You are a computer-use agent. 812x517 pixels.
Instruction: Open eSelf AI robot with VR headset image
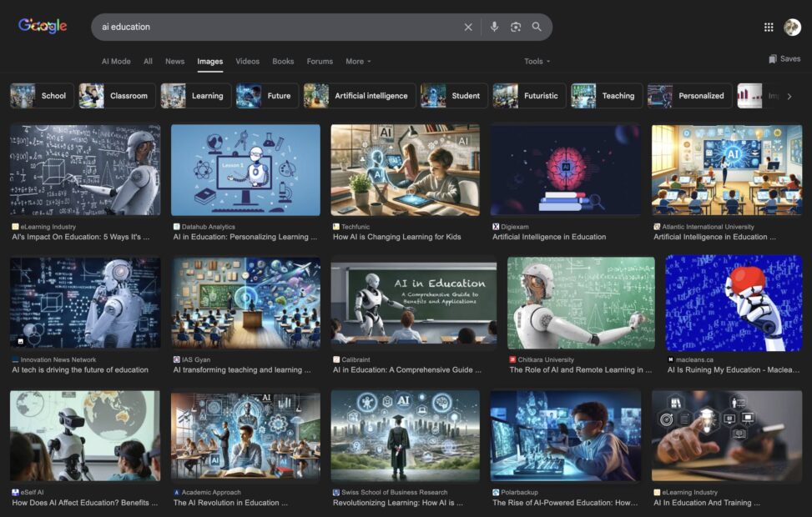coord(85,436)
